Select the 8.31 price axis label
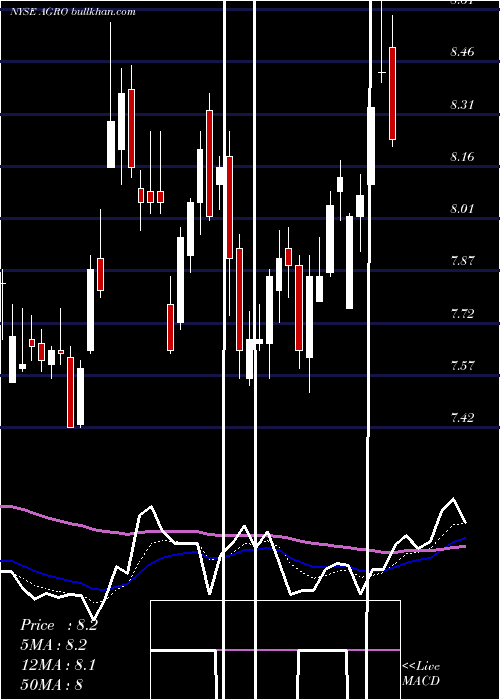 click(462, 105)
